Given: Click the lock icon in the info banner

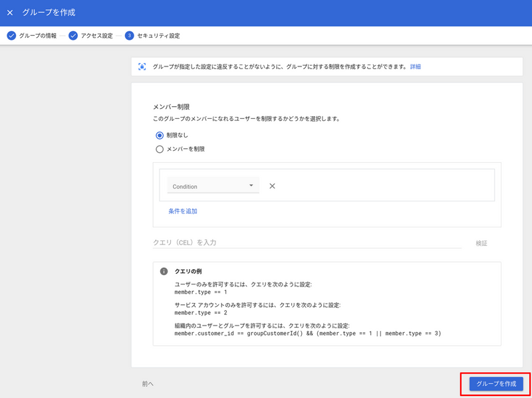Looking at the screenshot, I should click(x=142, y=67).
